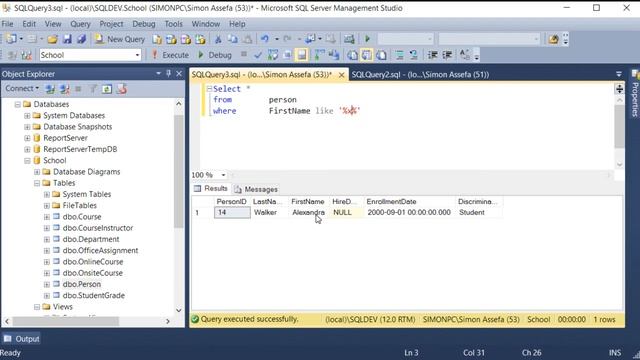Expand the ReportServer database node
Image resolution: width=640 pixels, height=360 pixels.
click(x=27, y=138)
